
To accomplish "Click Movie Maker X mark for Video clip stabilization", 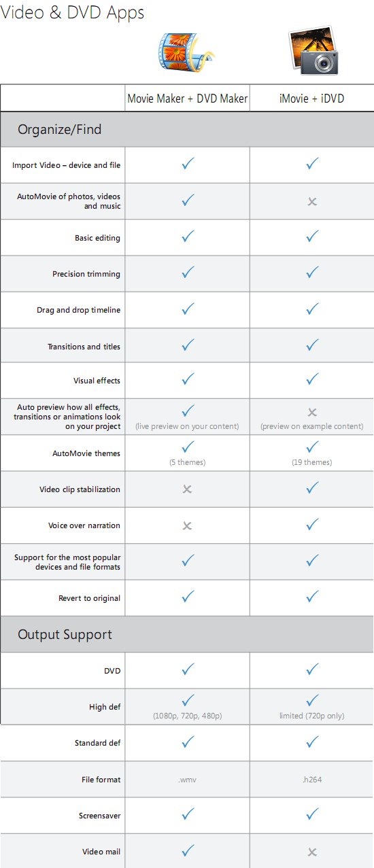I will click(x=188, y=489).
